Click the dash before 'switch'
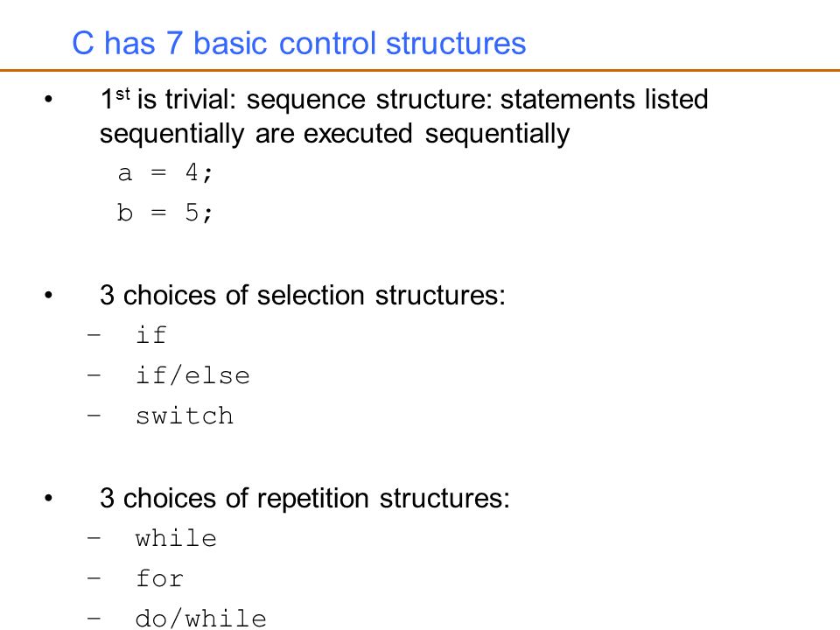Screen dimensions: 840x630 click(94, 415)
